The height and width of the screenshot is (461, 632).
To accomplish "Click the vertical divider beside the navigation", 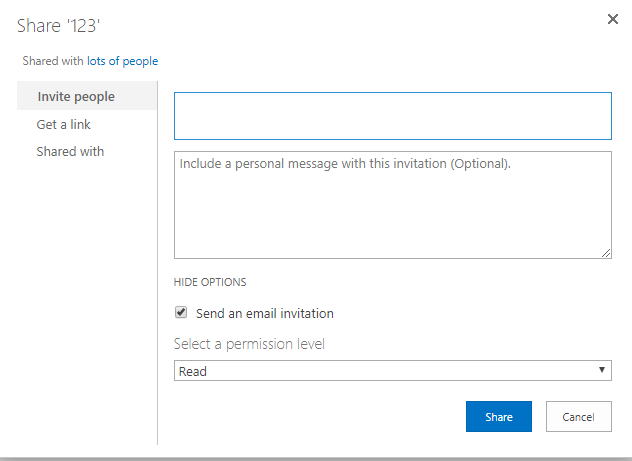I will tap(158, 263).
